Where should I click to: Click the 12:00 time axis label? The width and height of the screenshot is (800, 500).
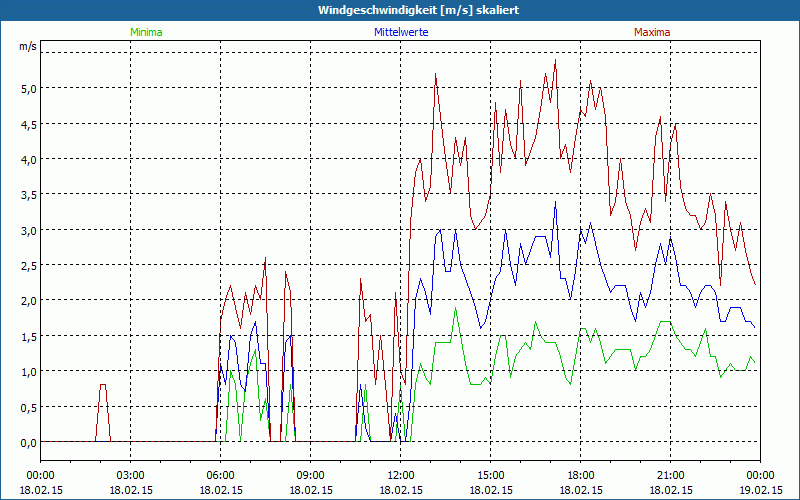(x=401, y=476)
